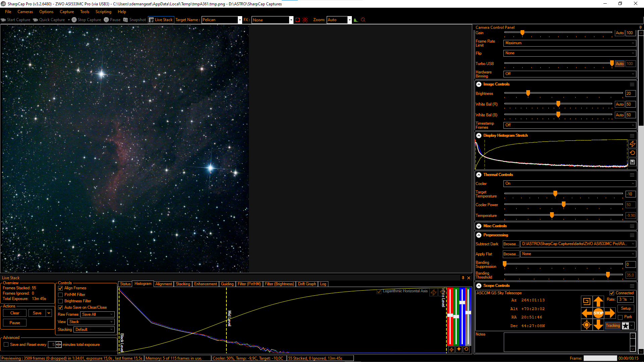Click the crosshair center-target icon
This screenshot has height=362, width=644.
[586, 325]
